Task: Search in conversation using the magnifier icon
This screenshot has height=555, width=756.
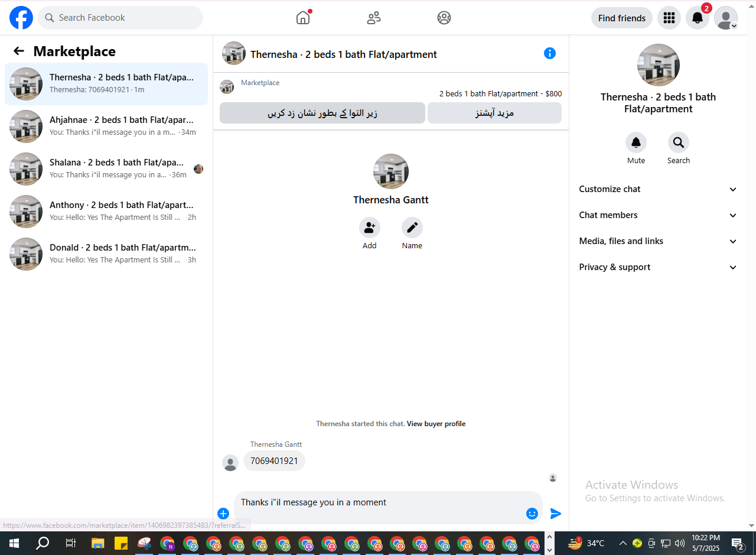Action: [679, 142]
